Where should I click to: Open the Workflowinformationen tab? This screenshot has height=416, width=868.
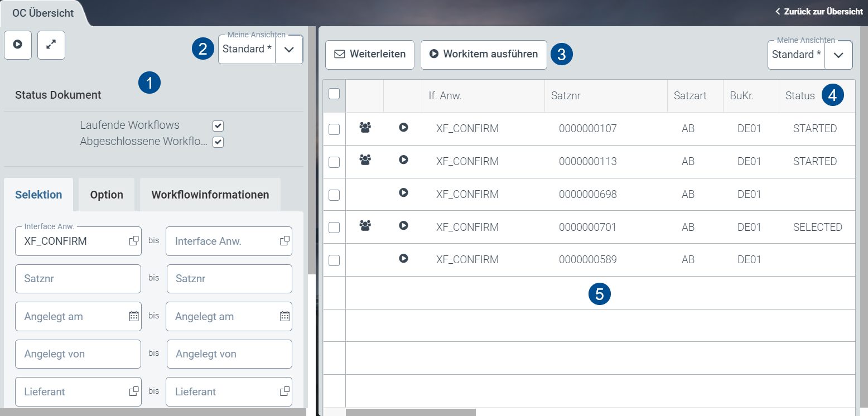[210, 195]
